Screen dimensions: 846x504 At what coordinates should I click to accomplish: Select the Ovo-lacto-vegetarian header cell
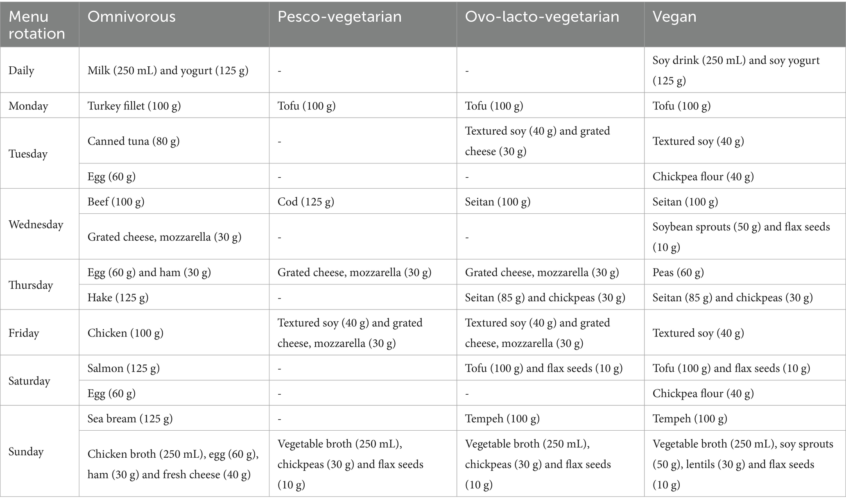pos(542,17)
